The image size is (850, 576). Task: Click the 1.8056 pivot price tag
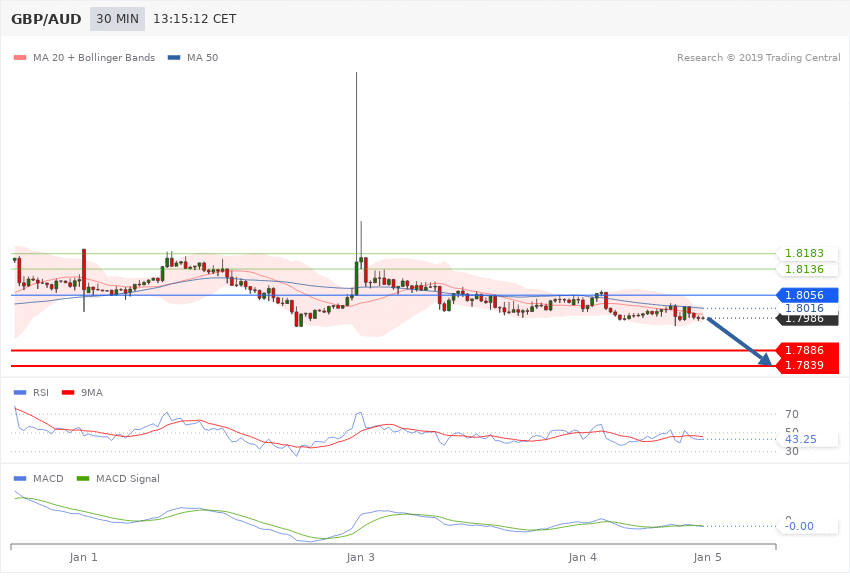[808, 295]
